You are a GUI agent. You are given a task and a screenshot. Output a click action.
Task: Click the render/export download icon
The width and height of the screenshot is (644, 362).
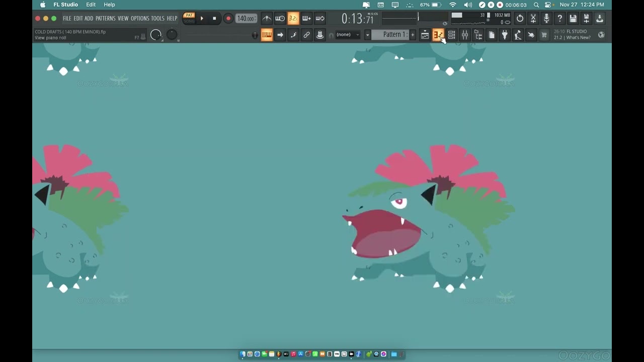[x=600, y=19]
